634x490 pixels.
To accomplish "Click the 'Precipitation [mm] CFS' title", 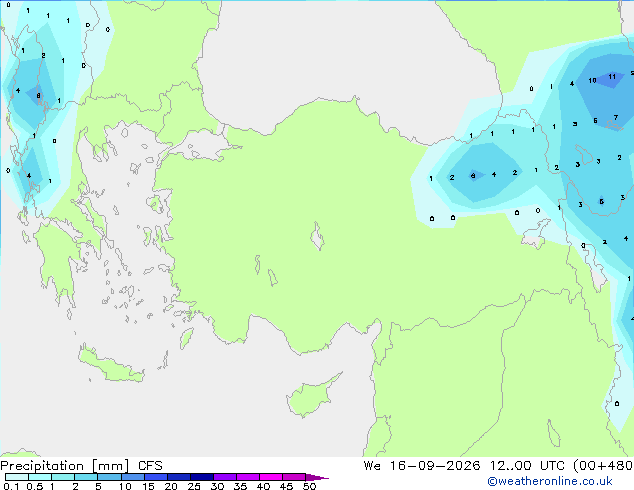I will tap(81, 466).
